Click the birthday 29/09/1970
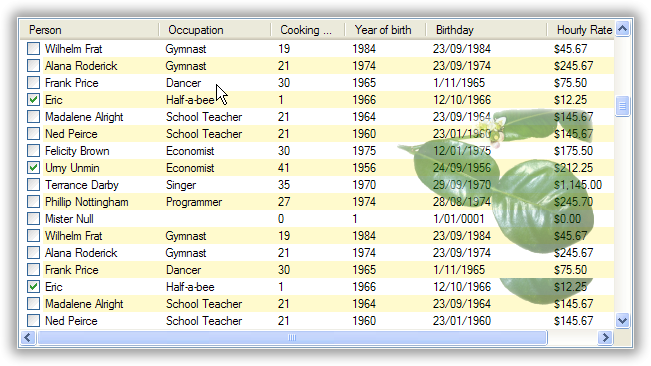Viewport: 651px width, 366px height. pos(462,185)
